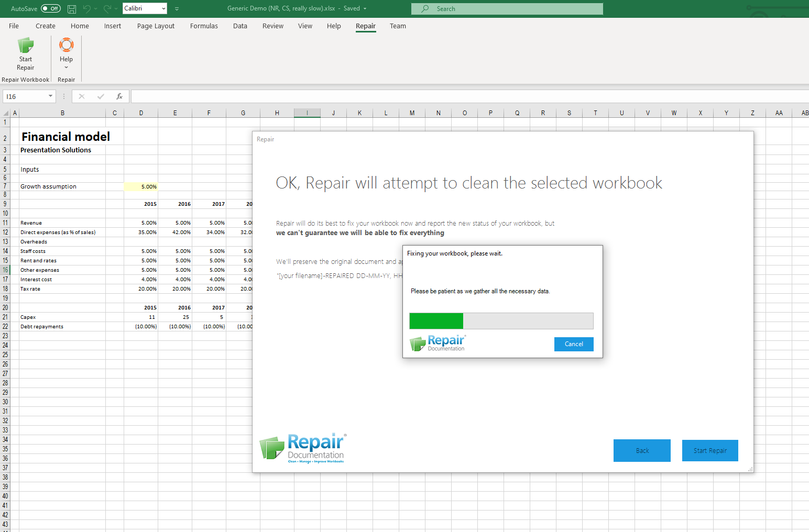This screenshot has width=809, height=532.
Task: Open the Name Box dropdown arrow
Action: pyautogui.click(x=50, y=96)
